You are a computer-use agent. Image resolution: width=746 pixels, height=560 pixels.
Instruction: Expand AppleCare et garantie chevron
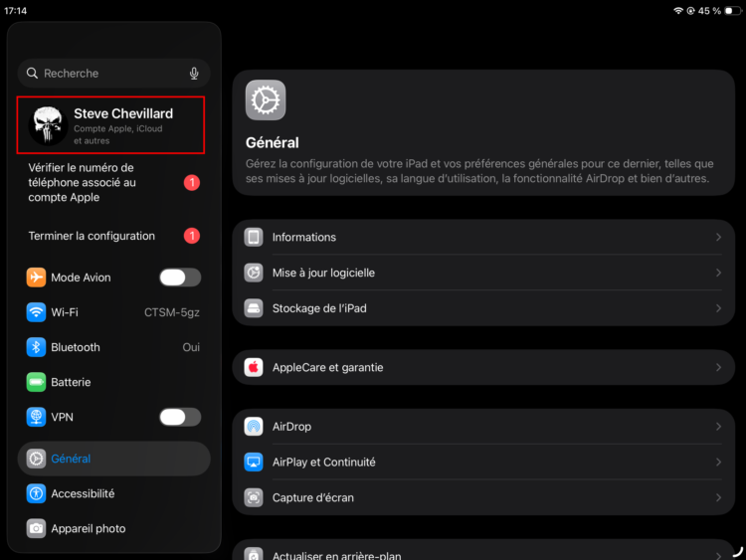718,367
